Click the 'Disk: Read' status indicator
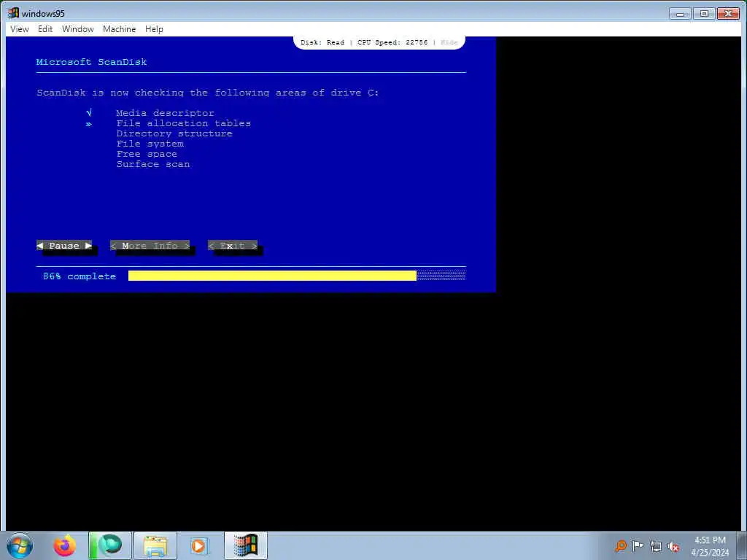This screenshot has width=747, height=560. click(x=322, y=42)
